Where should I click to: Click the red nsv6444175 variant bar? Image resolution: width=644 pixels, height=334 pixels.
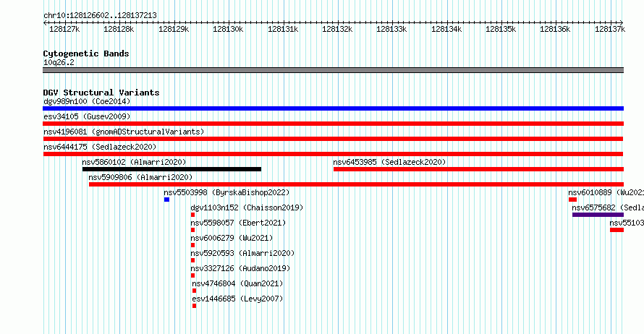point(333,154)
